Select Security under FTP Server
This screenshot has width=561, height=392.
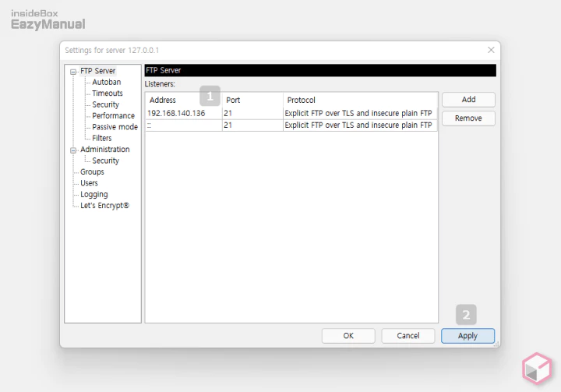point(105,104)
